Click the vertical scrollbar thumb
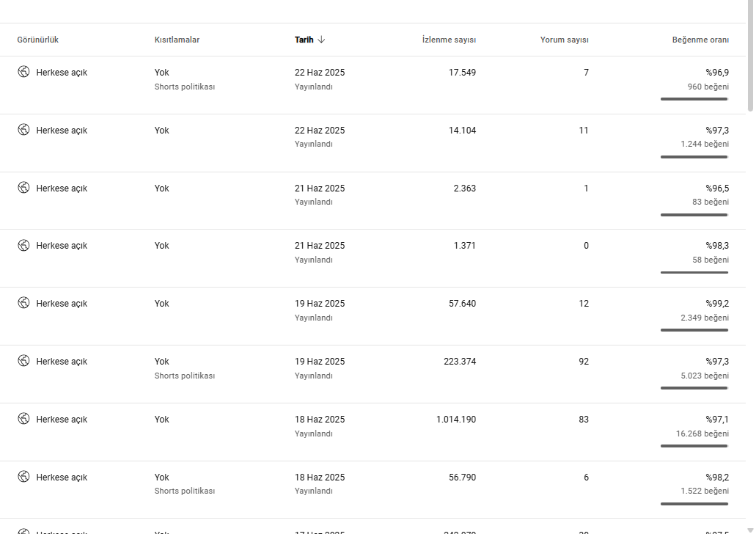 tap(749, 56)
